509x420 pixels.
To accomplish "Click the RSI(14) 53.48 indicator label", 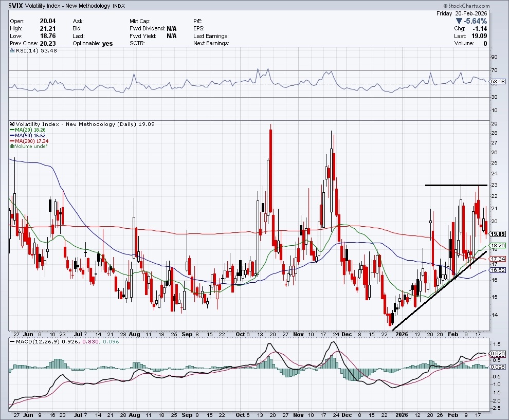I will click(29, 50).
